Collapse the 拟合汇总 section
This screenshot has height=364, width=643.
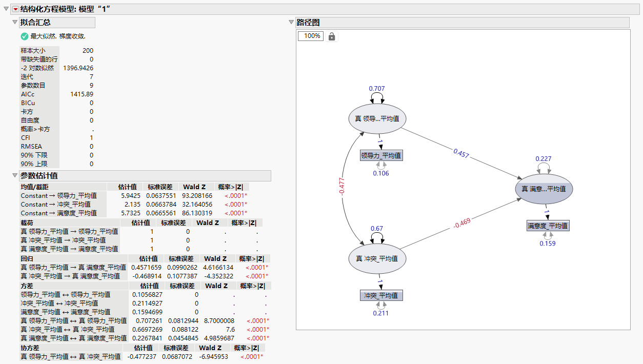(15, 23)
